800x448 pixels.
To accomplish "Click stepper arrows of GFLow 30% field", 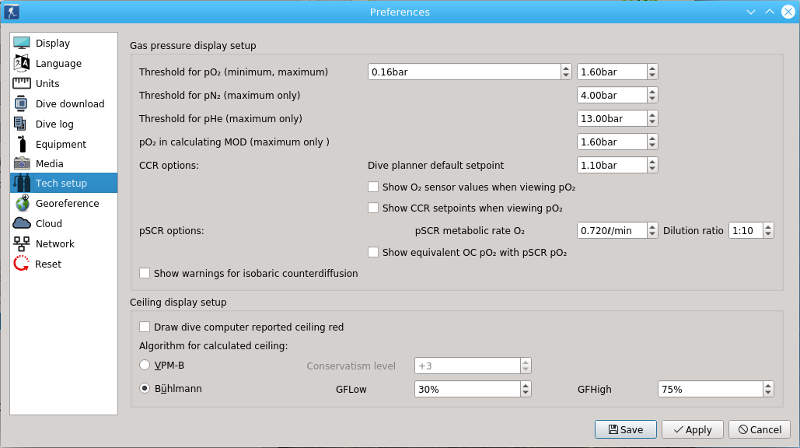I will point(525,389).
